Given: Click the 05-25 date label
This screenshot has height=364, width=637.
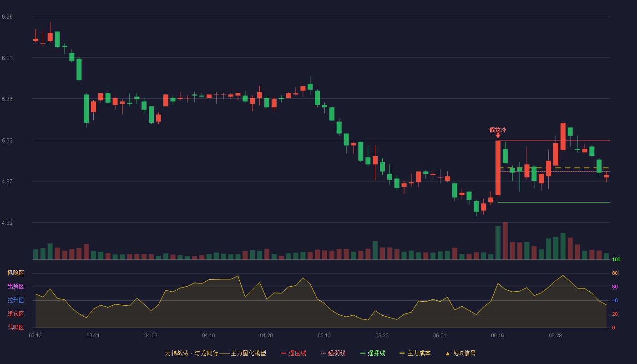Looking at the screenshot, I should click(382, 335).
